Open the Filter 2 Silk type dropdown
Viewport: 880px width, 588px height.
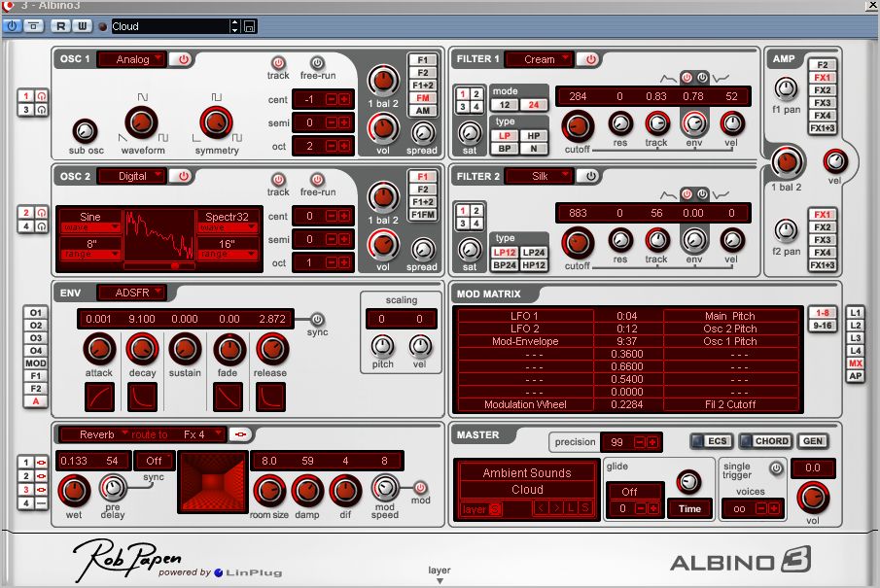pyautogui.click(x=539, y=176)
